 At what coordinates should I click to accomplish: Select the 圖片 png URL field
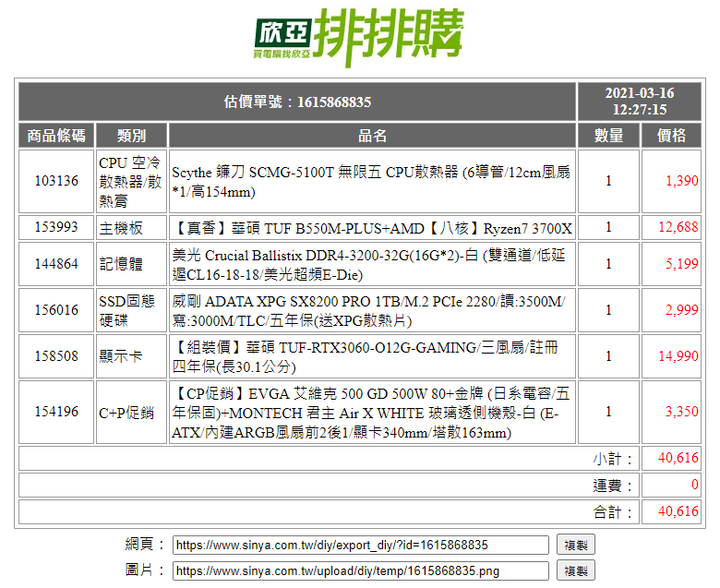point(360,571)
